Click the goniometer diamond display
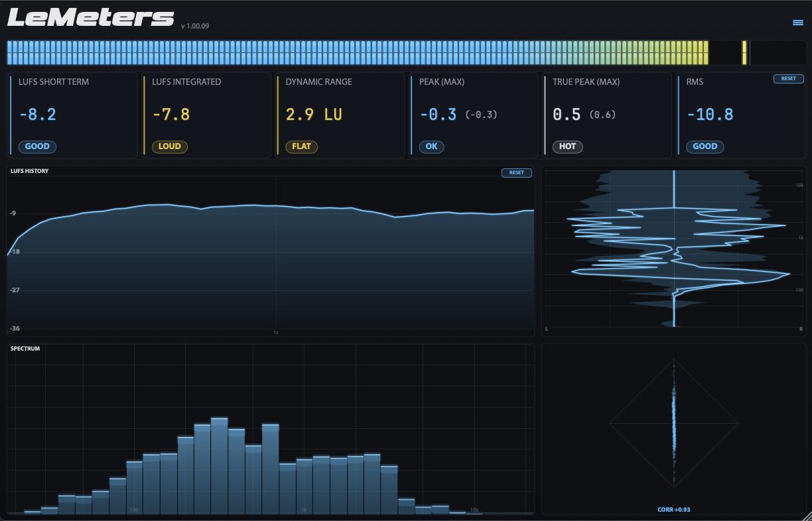Screen dimensions: 812x521 coord(674,422)
